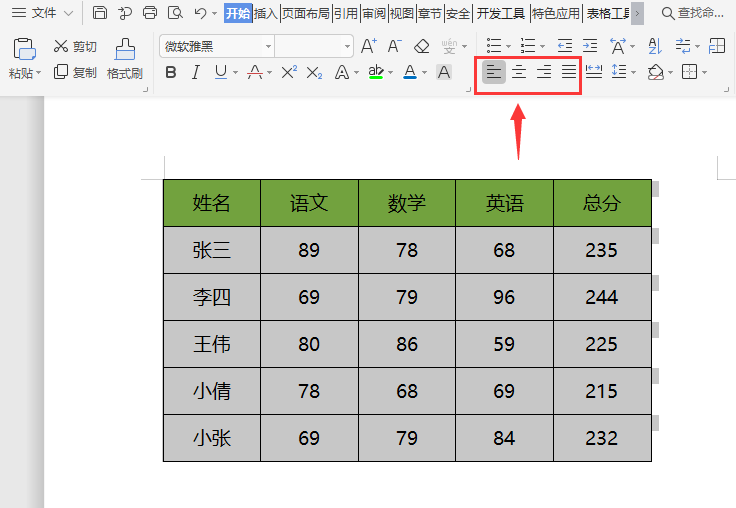This screenshot has height=508, width=736.
Task: Click the 剪切 (Cut) button
Action: pyautogui.click(x=75, y=46)
